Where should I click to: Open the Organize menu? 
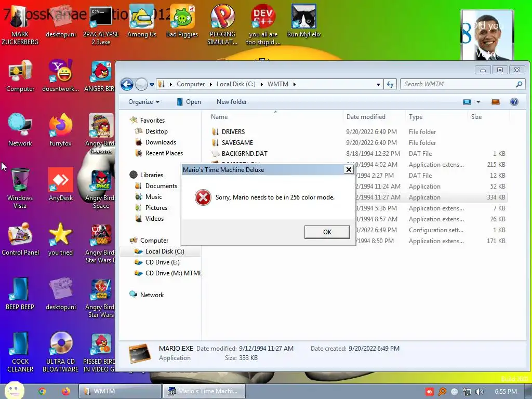point(144,102)
